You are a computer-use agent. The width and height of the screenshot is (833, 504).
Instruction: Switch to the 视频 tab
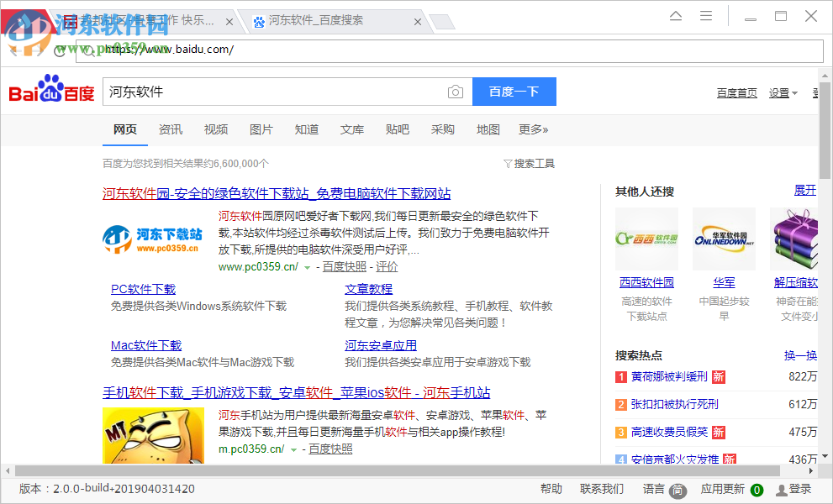click(x=216, y=129)
